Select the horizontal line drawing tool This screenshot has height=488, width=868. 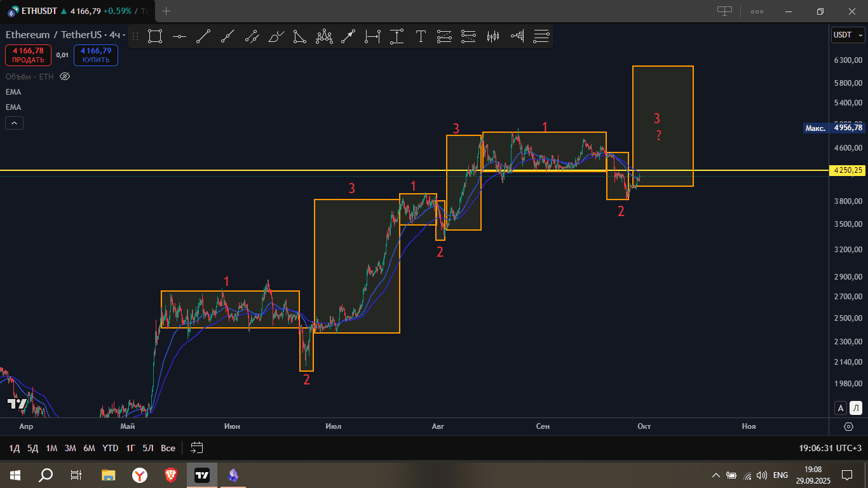(x=179, y=37)
